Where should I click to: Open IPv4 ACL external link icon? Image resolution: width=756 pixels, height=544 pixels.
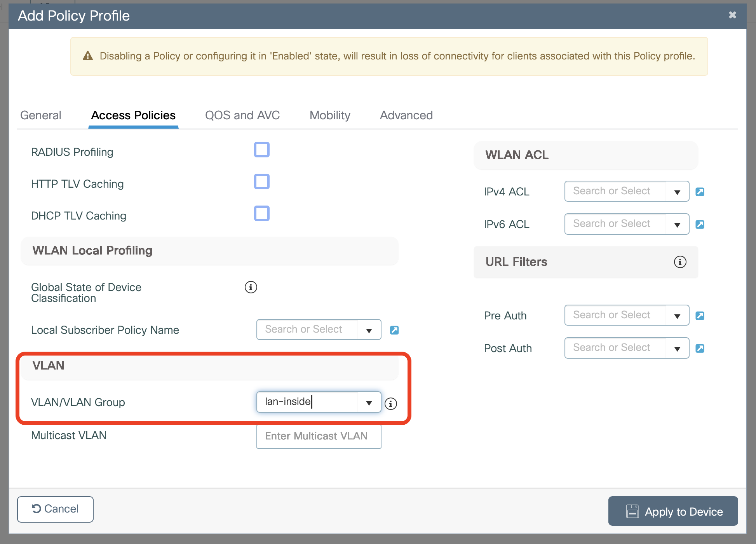point(700,192)
